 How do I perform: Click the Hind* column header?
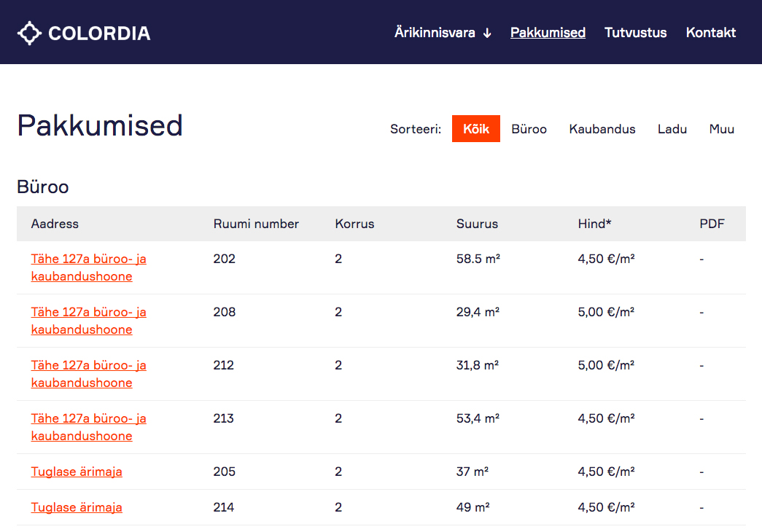[x=594, y=224]
